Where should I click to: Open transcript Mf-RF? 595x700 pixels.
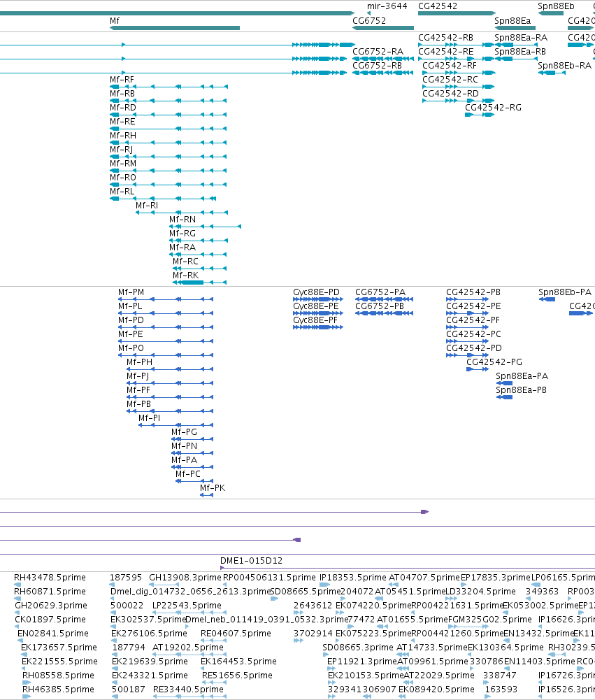click(x=122, y=80)
